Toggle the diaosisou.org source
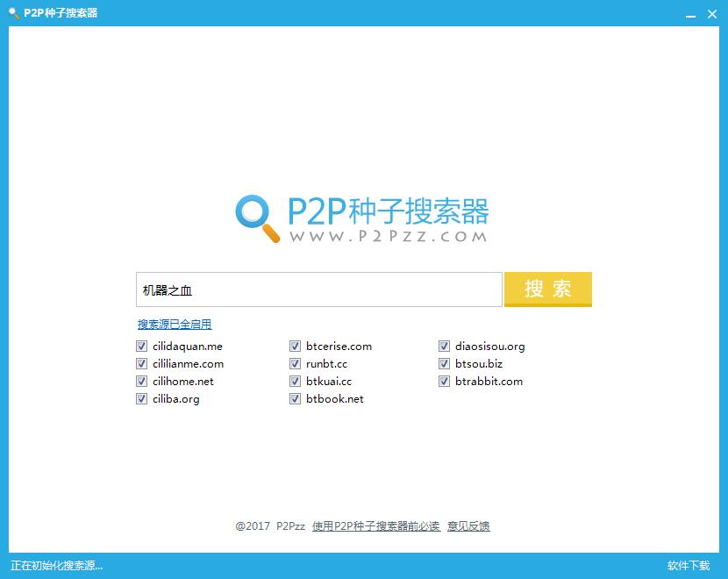 pos(445,346)
